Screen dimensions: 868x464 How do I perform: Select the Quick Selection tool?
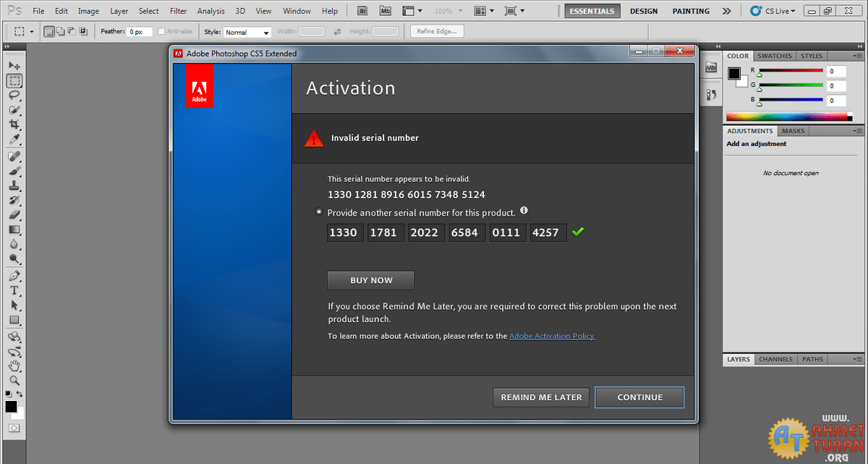click(14, 110)
